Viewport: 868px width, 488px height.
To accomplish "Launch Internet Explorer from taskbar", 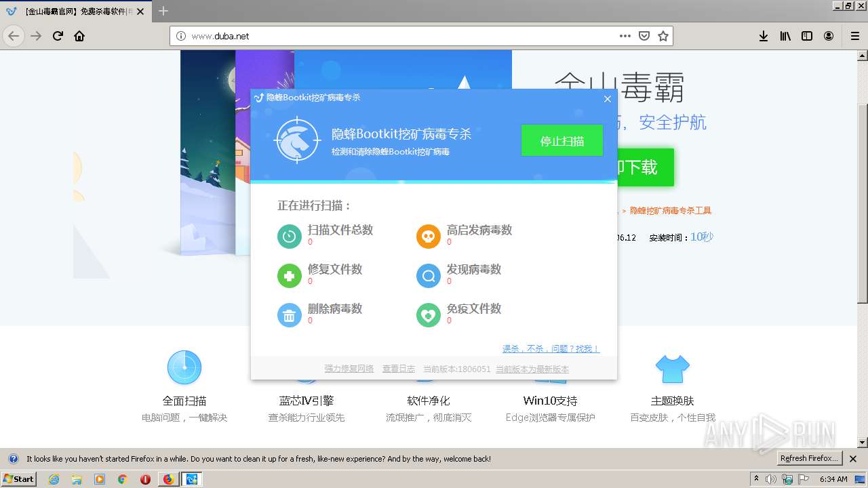I will [x=54, y=479].
